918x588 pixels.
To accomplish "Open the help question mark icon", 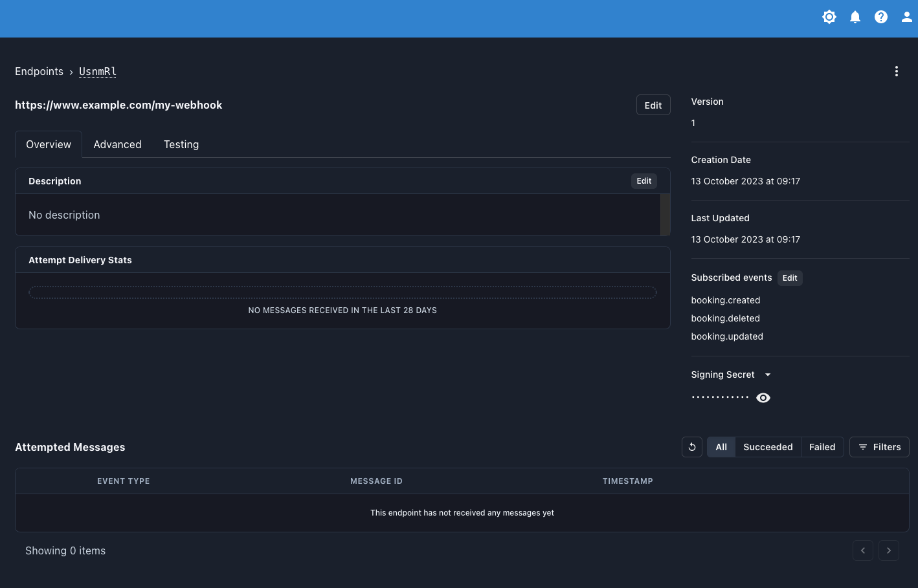I will (880, 17).
